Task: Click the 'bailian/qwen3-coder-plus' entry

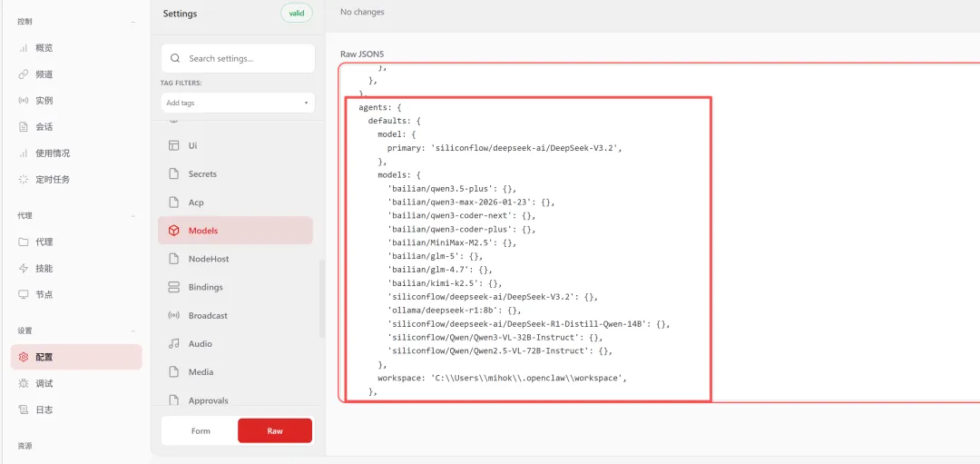Action: pos(461,230)
